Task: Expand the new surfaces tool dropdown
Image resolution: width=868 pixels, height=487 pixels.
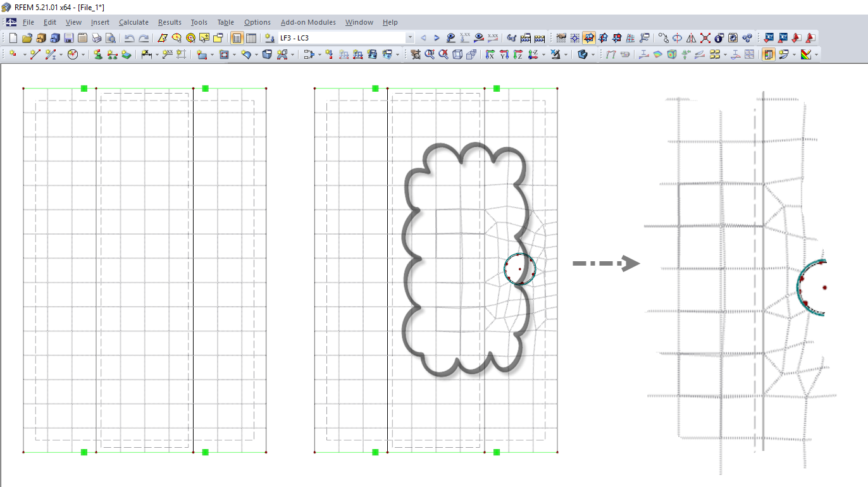Action: pos(211,54)
